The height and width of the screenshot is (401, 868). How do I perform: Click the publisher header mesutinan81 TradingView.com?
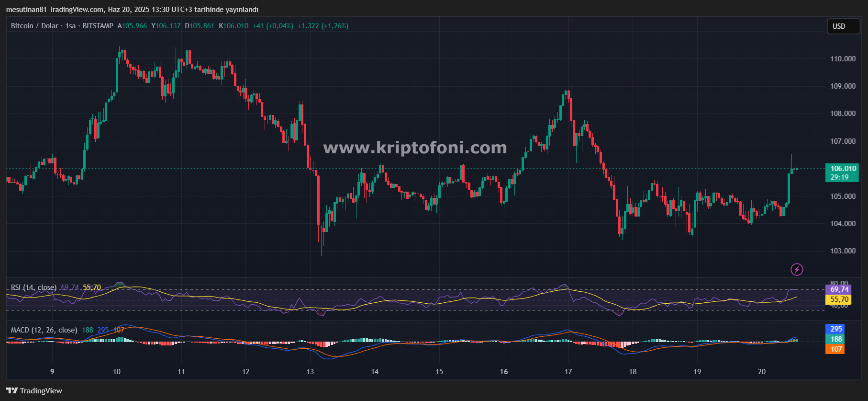[x=55, y=10]
